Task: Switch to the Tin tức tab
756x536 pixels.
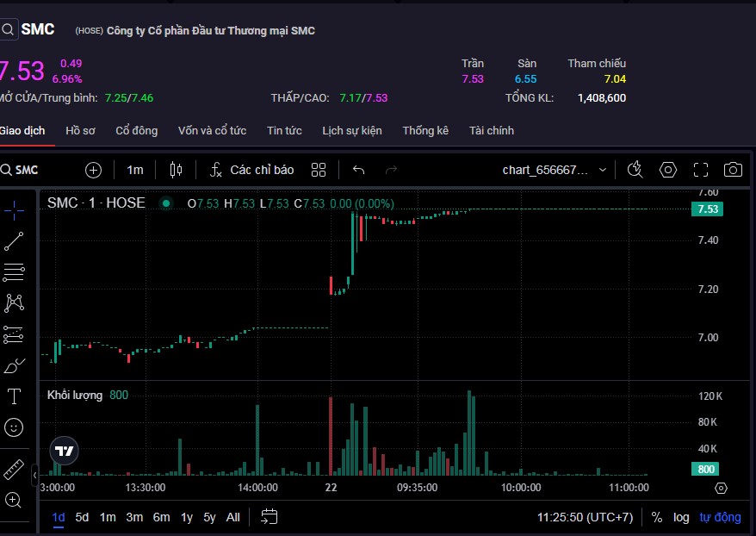Action: pos(284,131)
